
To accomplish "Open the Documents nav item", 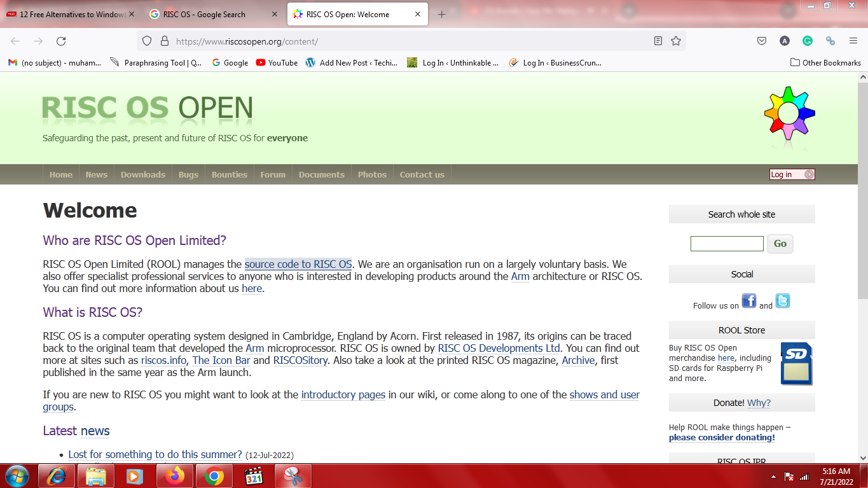I will [322, 174].
